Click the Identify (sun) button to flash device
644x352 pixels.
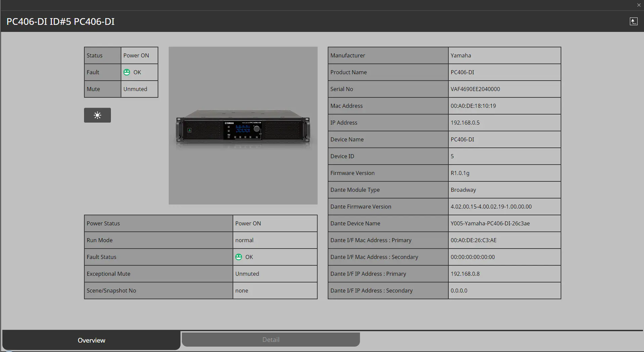click(97, 115)
